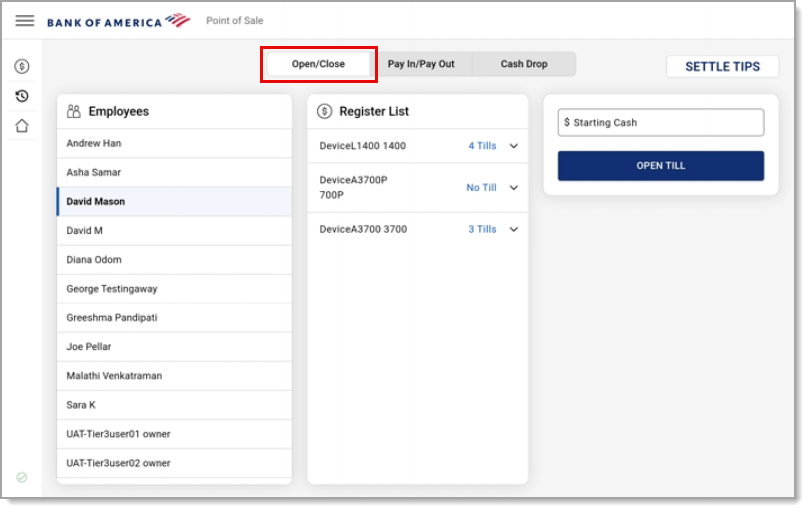Expand the DeviceL1400 1400 register chevron
Screen dimensions: 808x511
(x=514, y=146)
